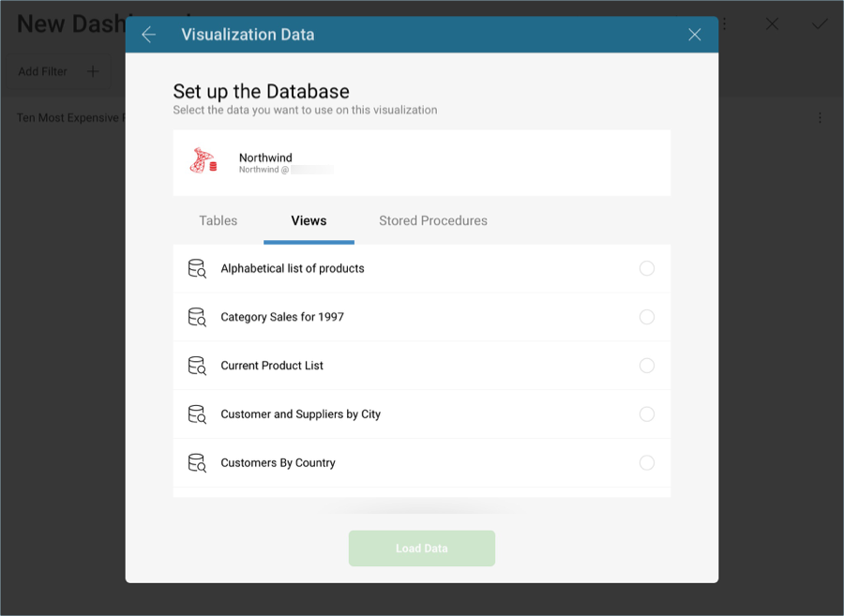The width and height of the screenshot is (844, 616).
Task: Click the Current Product List view icon
Action: 197,366
